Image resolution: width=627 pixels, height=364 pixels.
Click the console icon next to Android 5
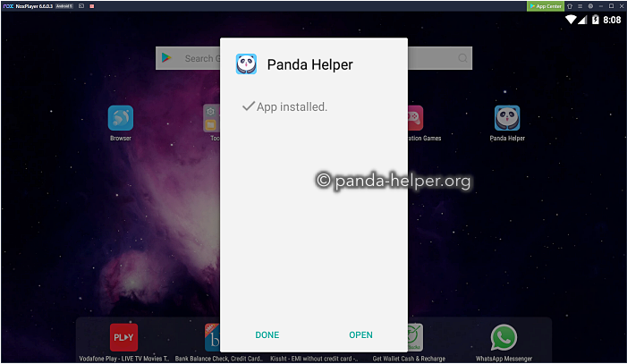click(x=81, y=6)
